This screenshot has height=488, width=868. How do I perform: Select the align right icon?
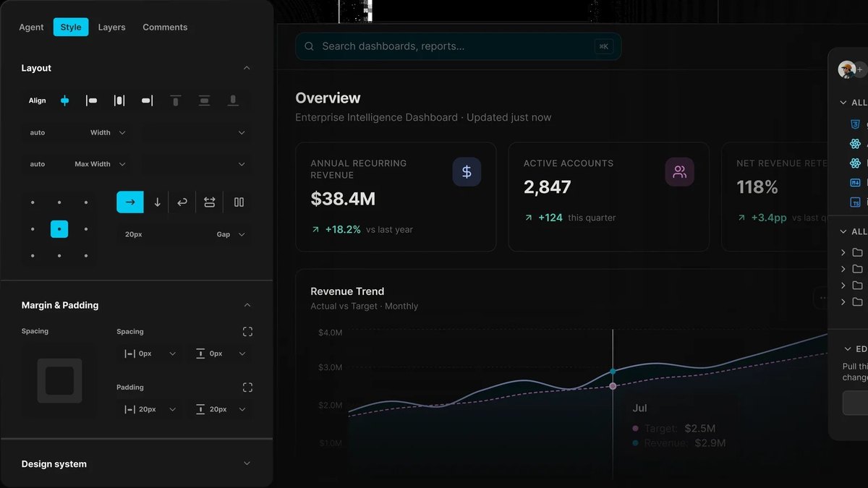point(147,100)
